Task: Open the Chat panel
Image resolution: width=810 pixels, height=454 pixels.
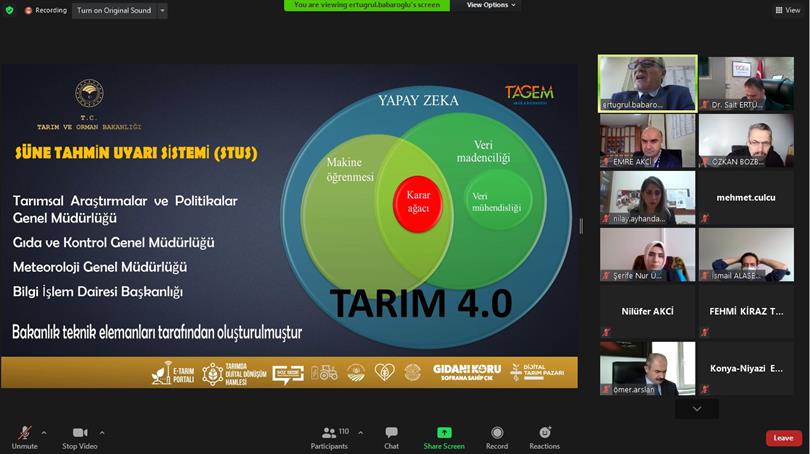Action: [391, 433]
